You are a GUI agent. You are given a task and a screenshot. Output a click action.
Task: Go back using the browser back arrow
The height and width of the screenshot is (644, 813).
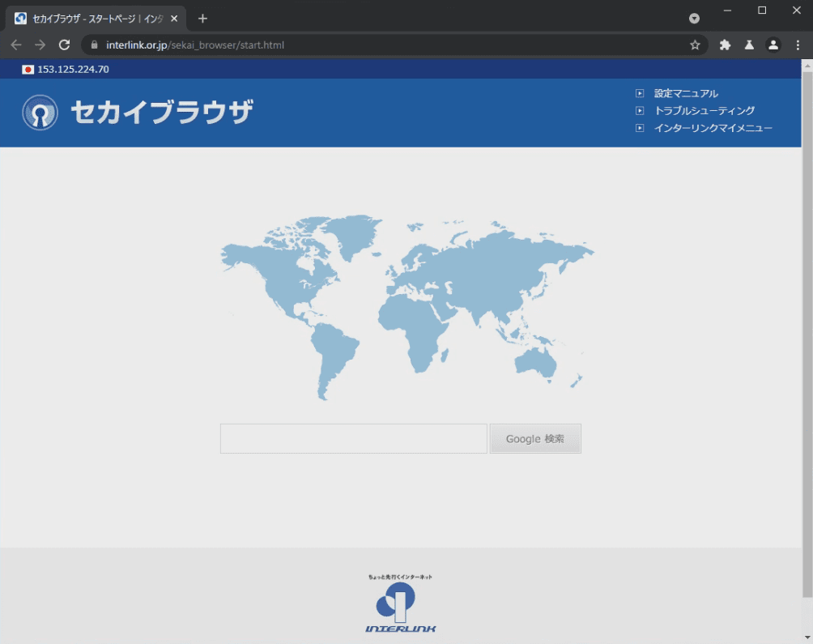pos(16,45)
